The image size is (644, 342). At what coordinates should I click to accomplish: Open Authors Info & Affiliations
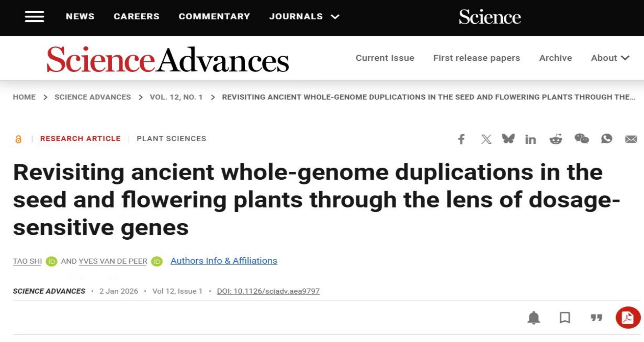pos(224,261)
